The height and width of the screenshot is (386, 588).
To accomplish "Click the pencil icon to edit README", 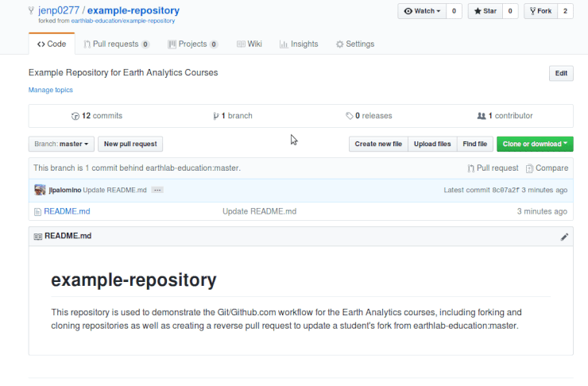I will click(564, 237).
